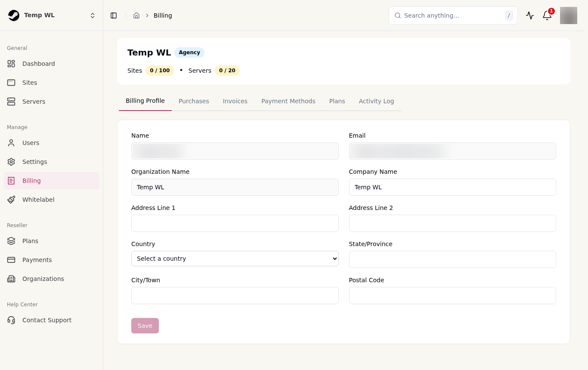The height and width of the screenshot is (370, 588).
Task: Switch to the Activity Log tab
Action: tap(377, 101)
